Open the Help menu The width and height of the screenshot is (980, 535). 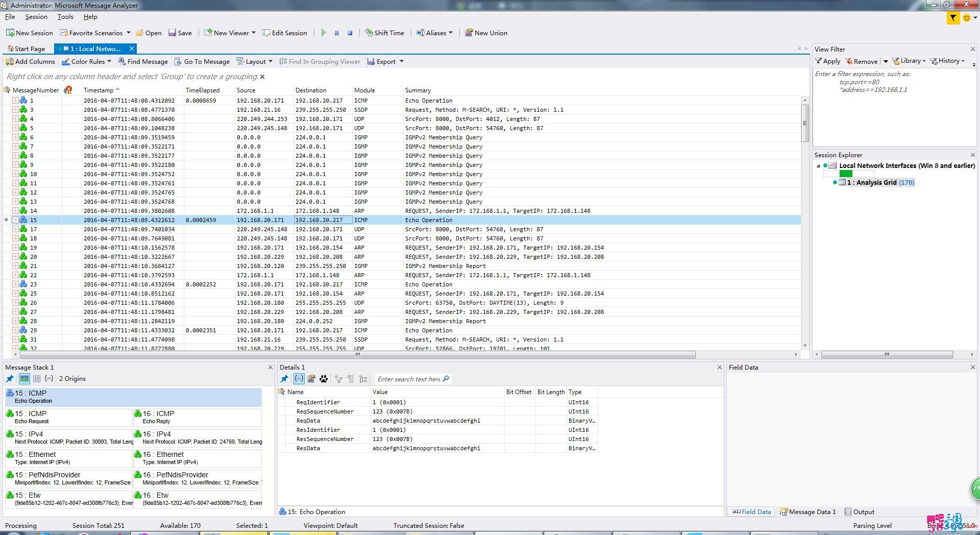coord(90,17)
